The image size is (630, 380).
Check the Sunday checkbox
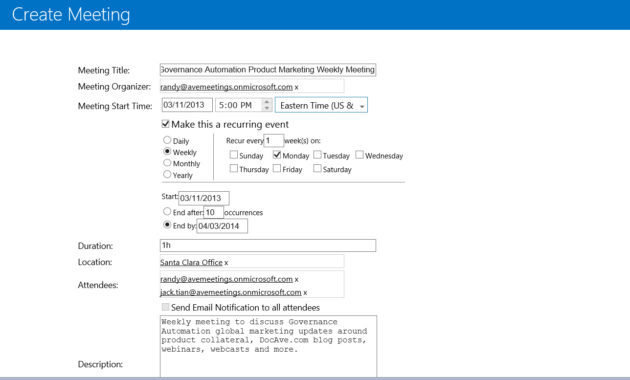click(233, 155)
